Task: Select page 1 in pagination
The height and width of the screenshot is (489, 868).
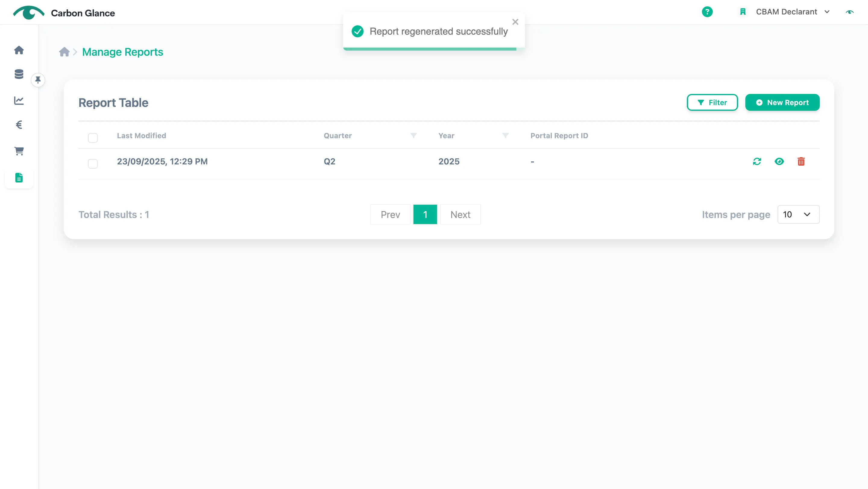Action: [425, 214]
